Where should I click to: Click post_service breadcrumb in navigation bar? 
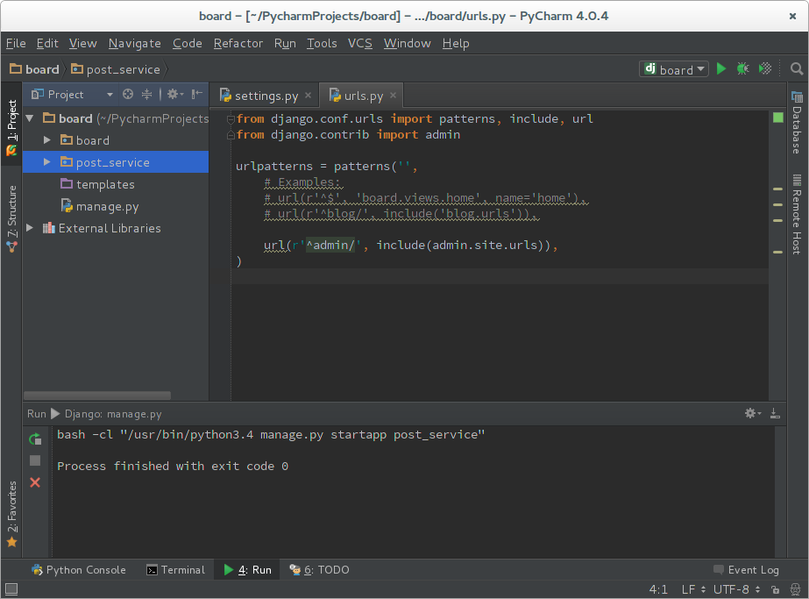[x=116, y=69]
